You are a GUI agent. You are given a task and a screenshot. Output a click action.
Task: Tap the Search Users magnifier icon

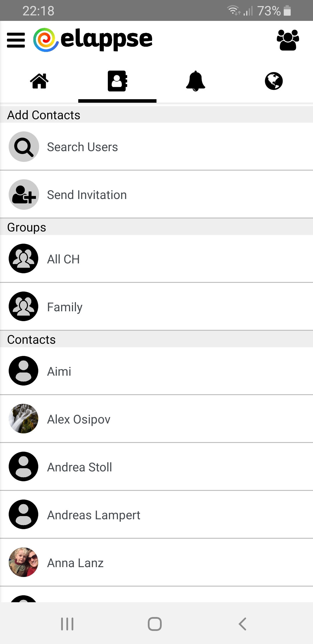(x=24, y=147)
